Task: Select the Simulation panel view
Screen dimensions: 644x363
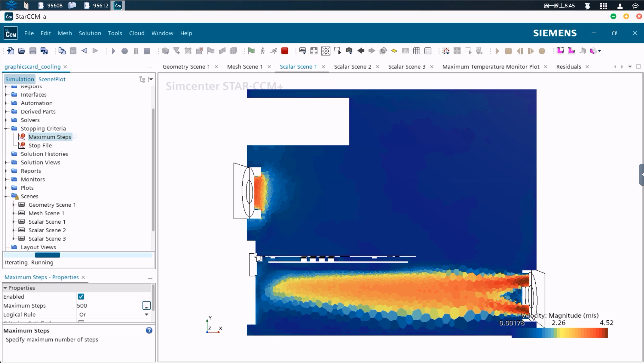Action: tap(20, 79)
